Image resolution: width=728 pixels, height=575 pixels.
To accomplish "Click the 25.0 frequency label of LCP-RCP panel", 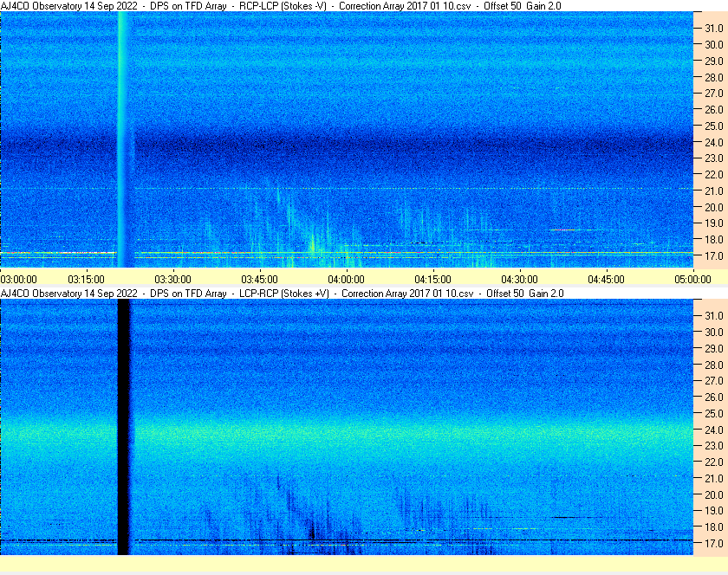I will tap(714, 413).
